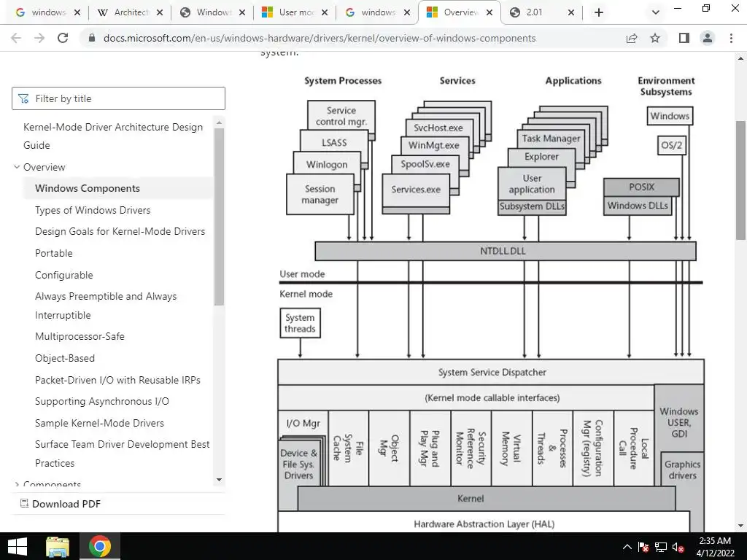
Task: Click the security flag tray icon
Action: 643,547
